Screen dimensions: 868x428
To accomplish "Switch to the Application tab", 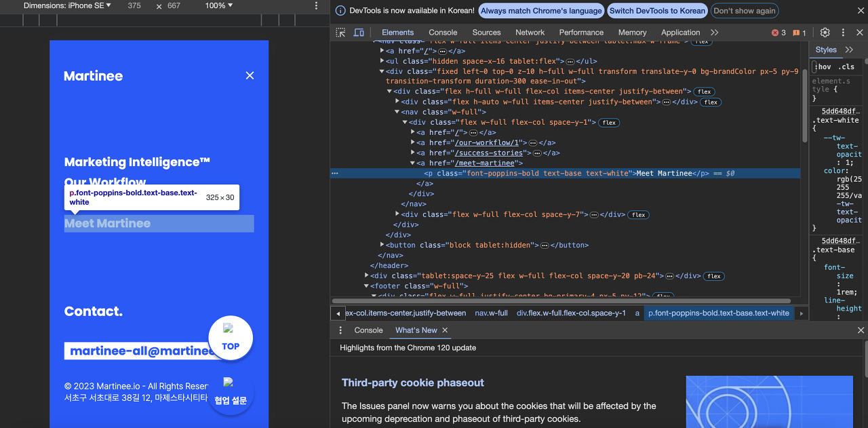I will [x=680, y=33].
